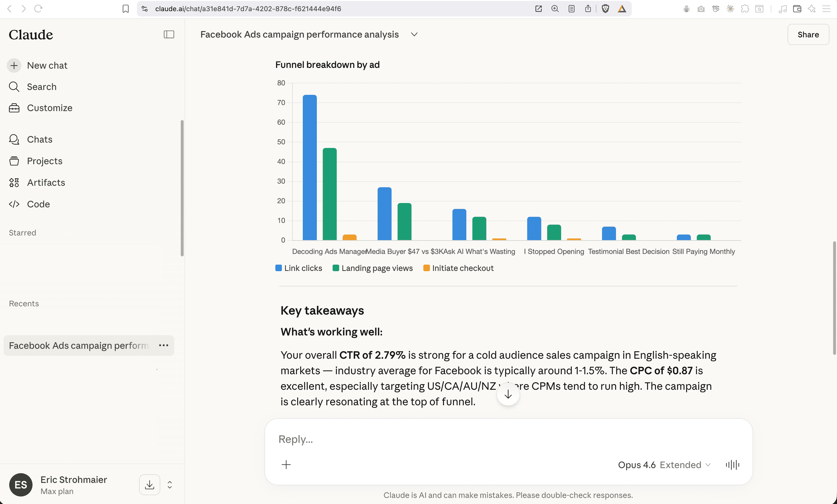The height and width of the screenshot is (504, 837).
Task: Open the options menu on the recent chat
Action: tap(163, 345)
